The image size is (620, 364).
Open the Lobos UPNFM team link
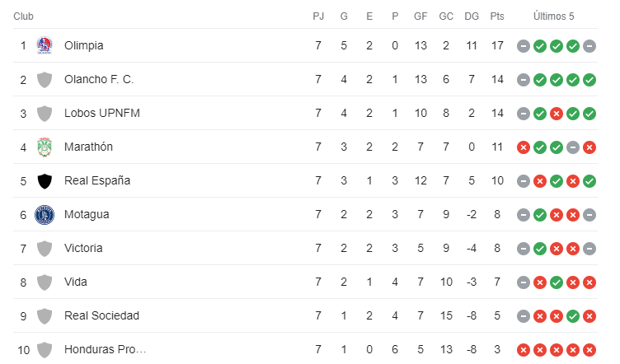tap(102, 114)
